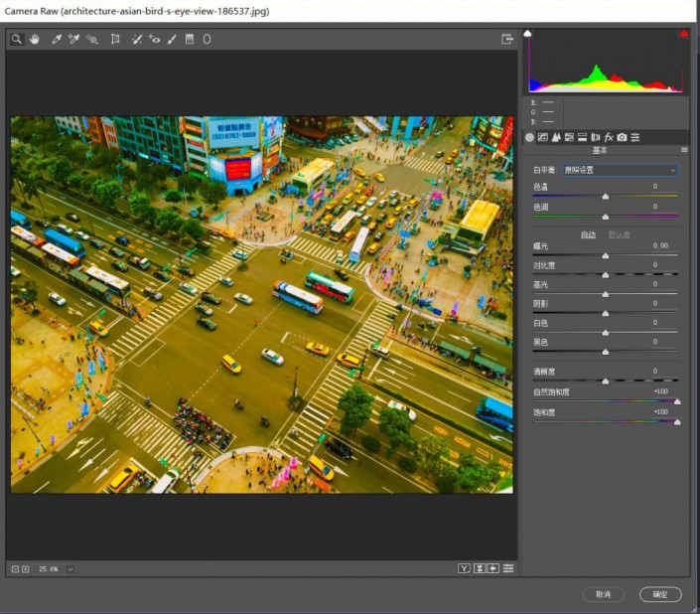
Task: Click the 高光 highlights slider handle
Action: pos(606,294)
